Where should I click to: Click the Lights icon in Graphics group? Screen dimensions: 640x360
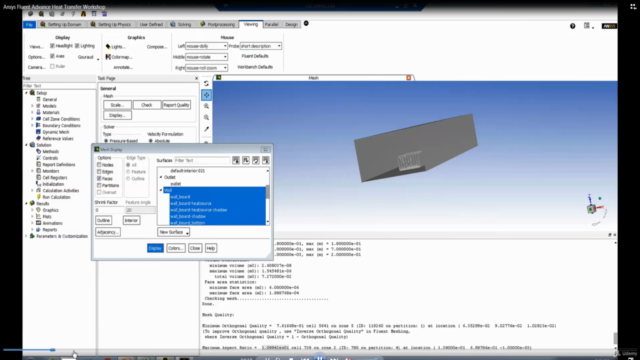pyautogui.click(x=108, y=47)
